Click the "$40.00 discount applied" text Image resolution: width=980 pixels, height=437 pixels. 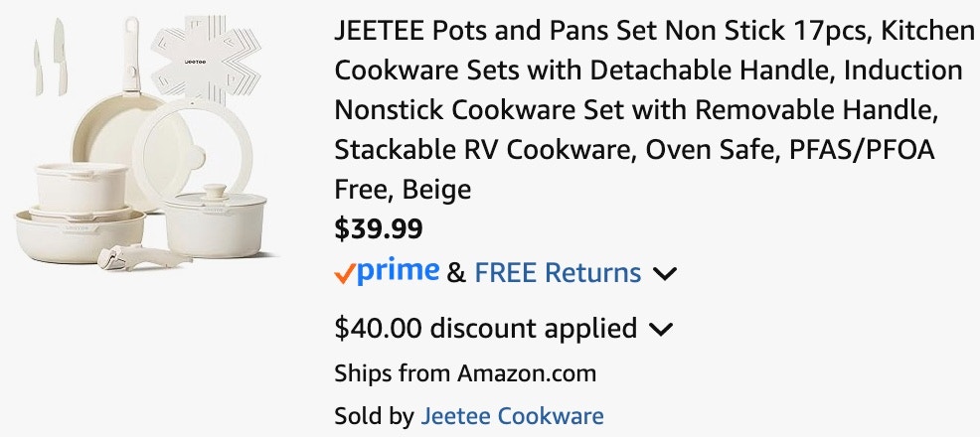[x=486, y=328]
